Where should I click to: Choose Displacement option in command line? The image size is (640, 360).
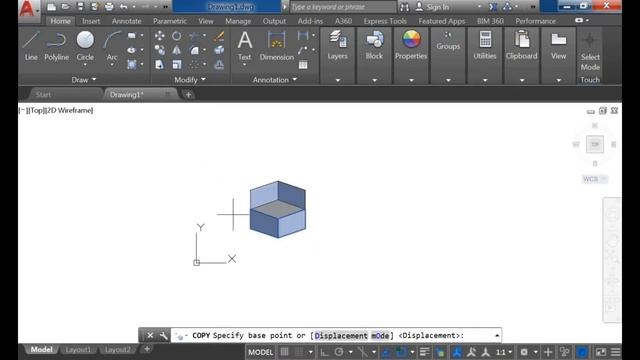[341, 336]
